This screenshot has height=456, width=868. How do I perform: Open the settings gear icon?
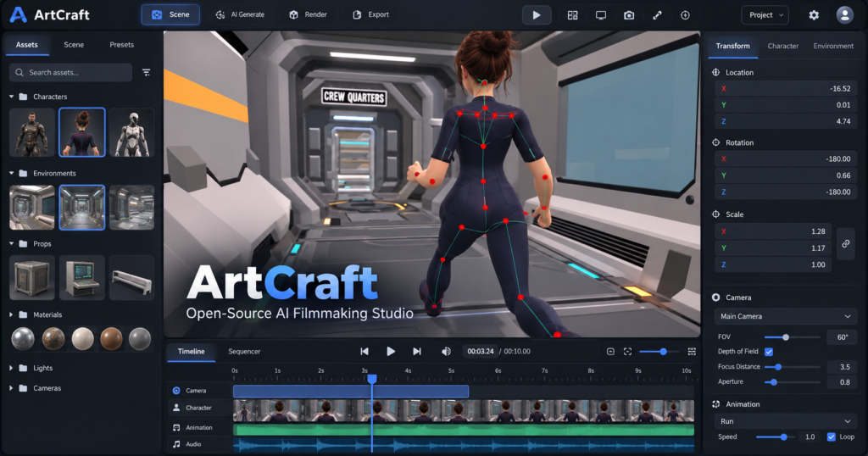click(814, 15)
